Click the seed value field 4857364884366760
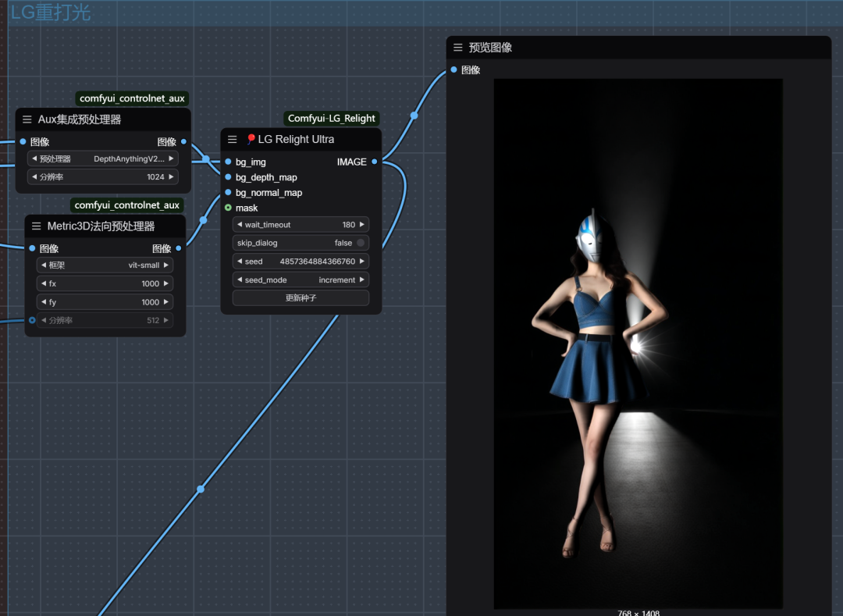This screenshot has width=843, height=616. pyautogui.click(x=301, y=262)
